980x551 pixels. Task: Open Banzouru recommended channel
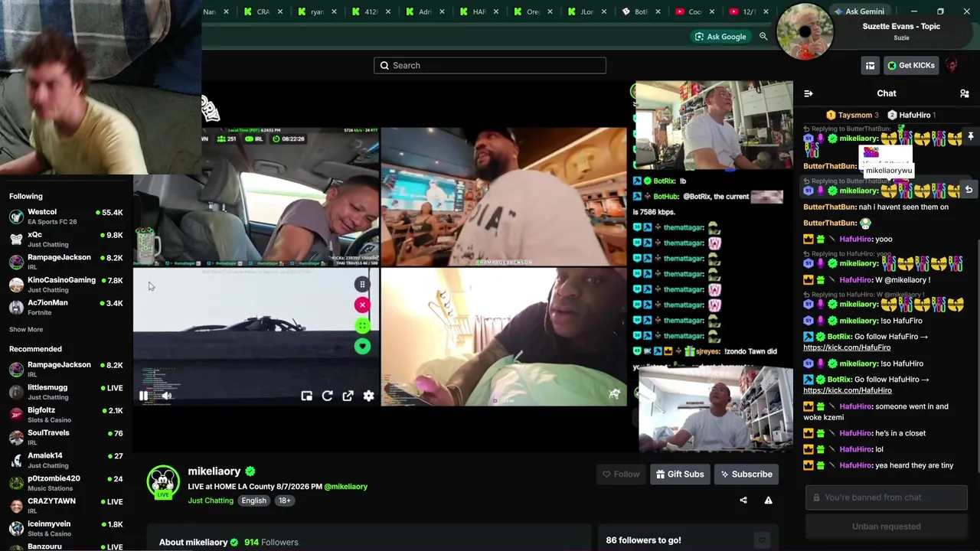66,546
